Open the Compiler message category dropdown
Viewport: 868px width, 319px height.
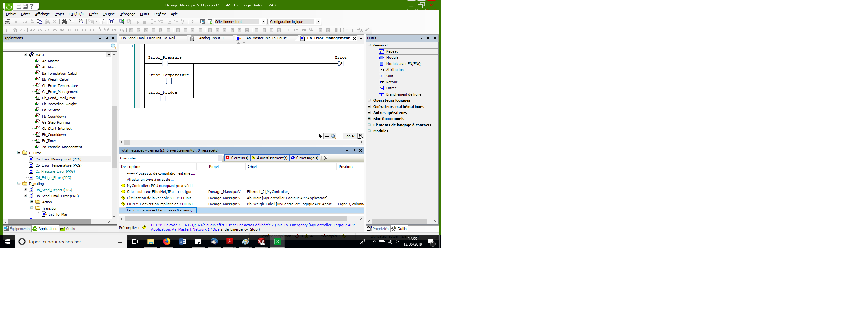pyautogui.click(x=220, y=158)
